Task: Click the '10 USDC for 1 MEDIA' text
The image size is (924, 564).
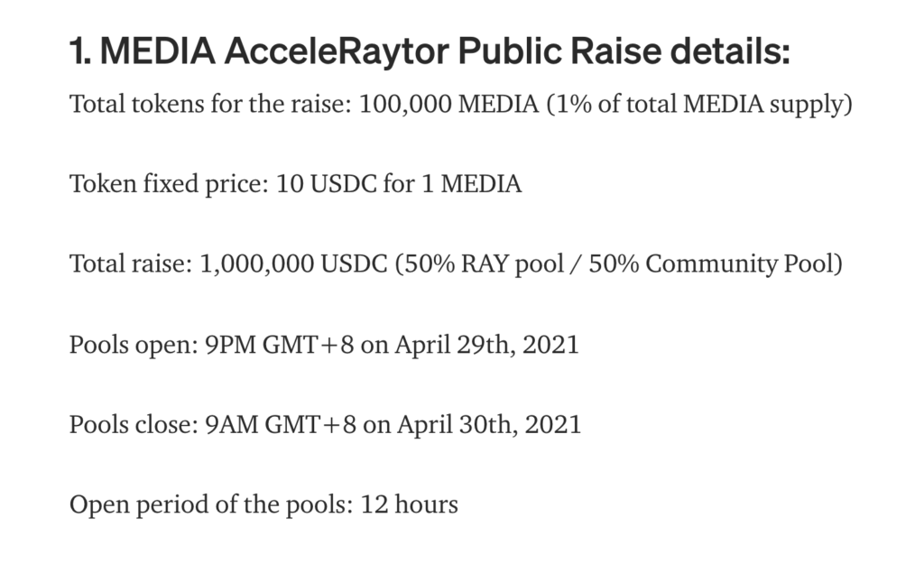Action: tap(398, 184)
